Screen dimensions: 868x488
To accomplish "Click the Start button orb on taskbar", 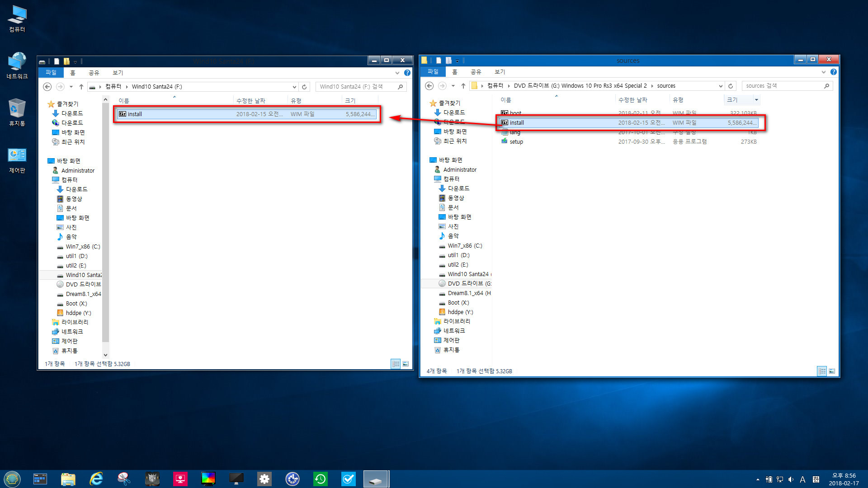I will click(12, 479).
